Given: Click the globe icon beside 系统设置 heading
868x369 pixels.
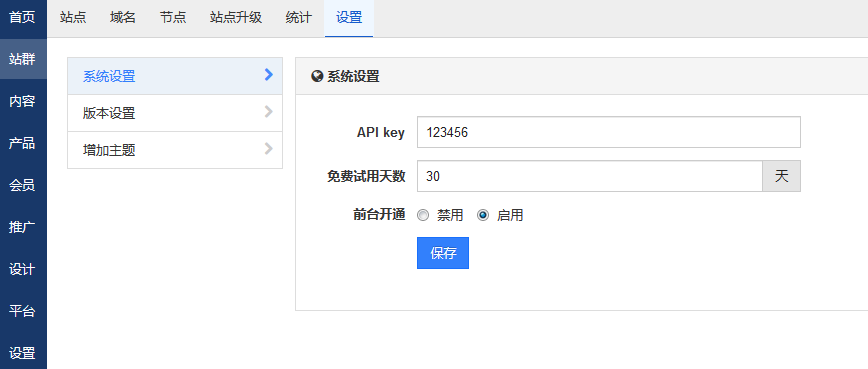Looking at the screenshot, I should [317, 76].
